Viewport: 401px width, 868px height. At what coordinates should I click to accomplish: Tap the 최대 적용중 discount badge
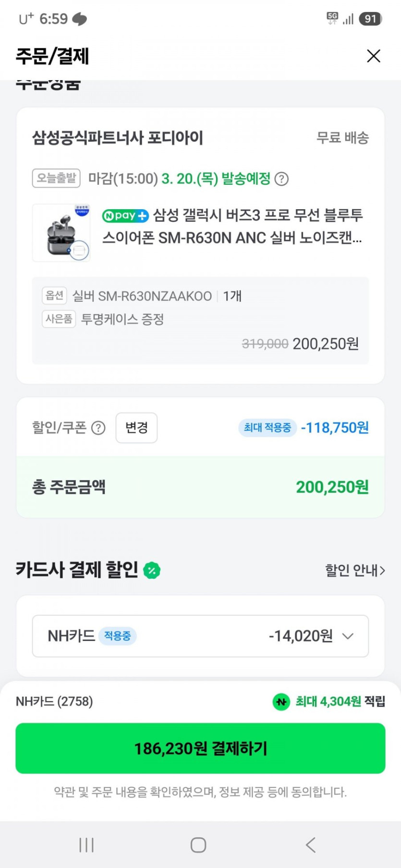pyautogui.click(x=267, y=428)
